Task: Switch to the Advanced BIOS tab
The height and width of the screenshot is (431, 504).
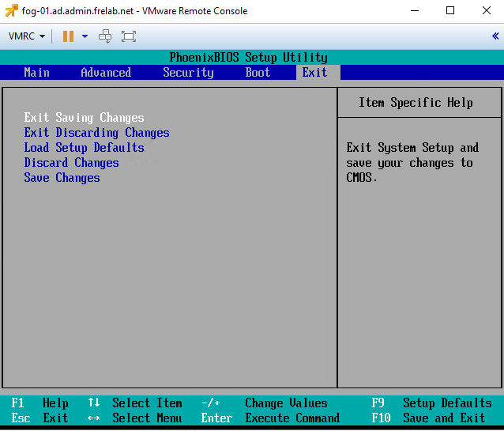Action: point(106,73)
